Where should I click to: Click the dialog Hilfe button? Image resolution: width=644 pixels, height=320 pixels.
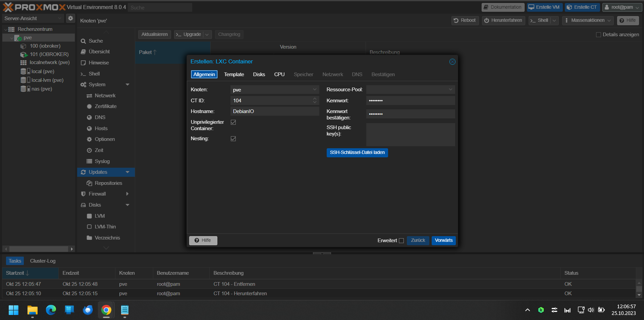[x=203, y=241]
